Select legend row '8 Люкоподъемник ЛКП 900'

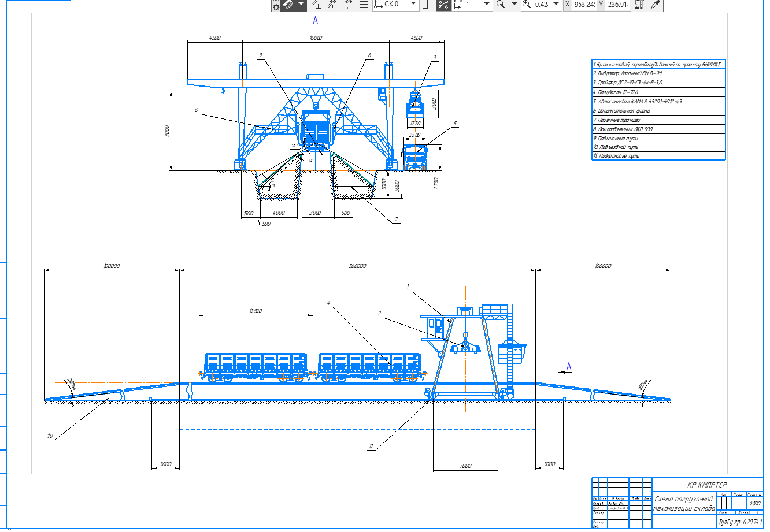[x=658, y=129]
